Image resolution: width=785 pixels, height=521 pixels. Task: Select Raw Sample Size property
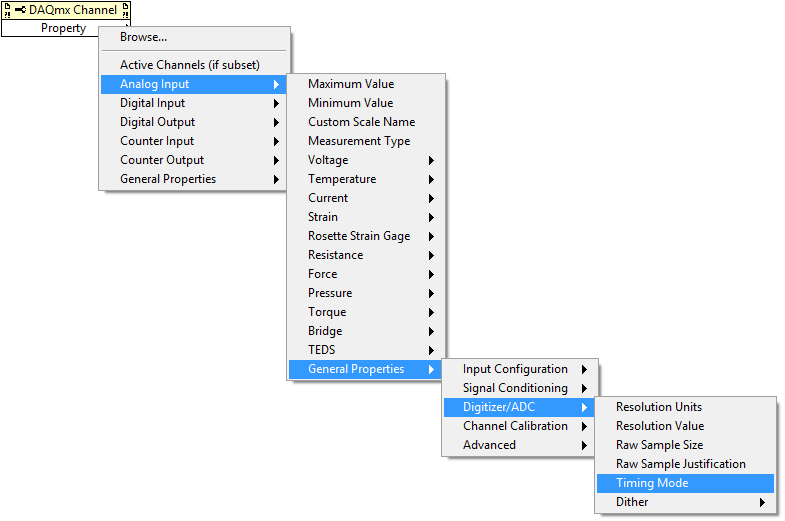pyautogui.click(x=685, y=445)
